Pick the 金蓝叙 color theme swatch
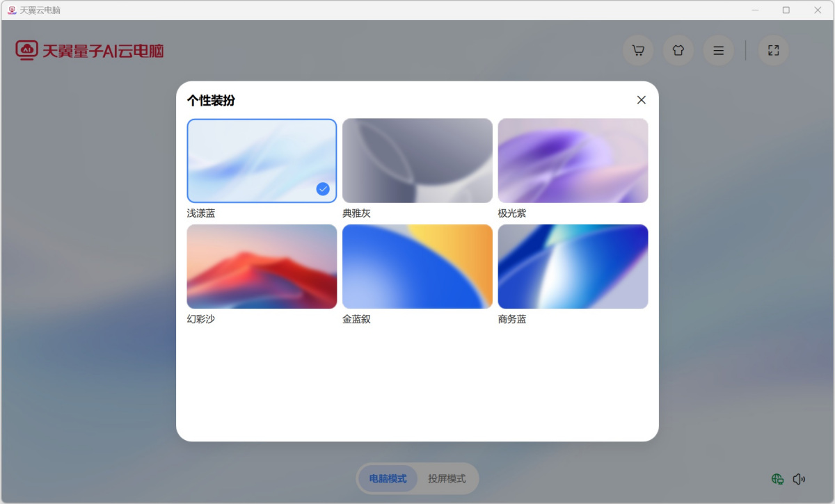835x504 pixels. pos(417,266)
